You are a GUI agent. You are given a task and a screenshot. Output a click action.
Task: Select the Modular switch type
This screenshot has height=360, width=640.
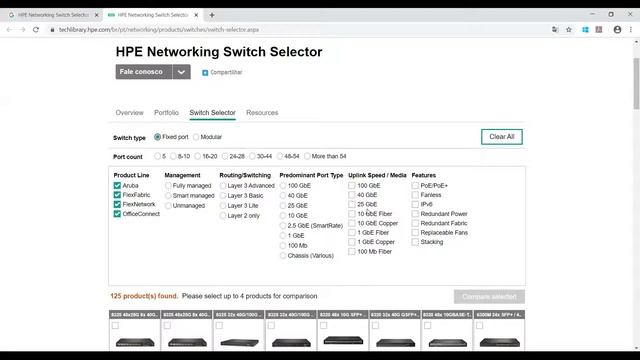(x=196, y=137)
